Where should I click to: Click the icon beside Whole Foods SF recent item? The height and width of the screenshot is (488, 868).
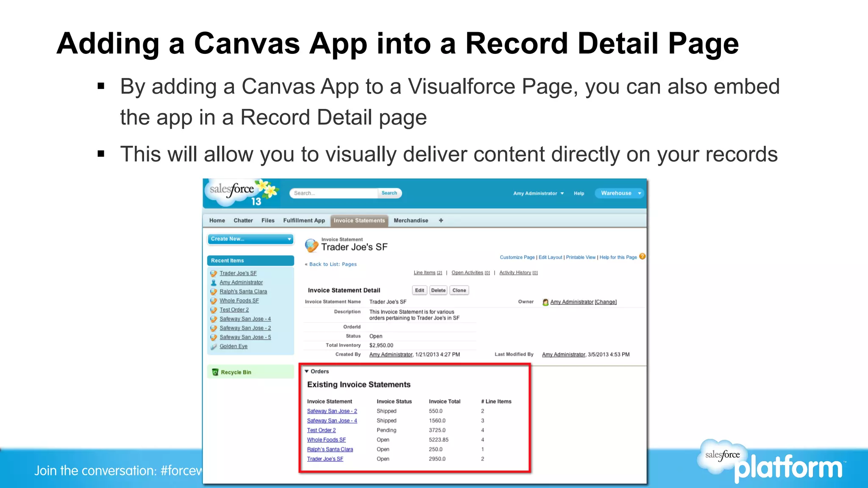click(214, 301)
